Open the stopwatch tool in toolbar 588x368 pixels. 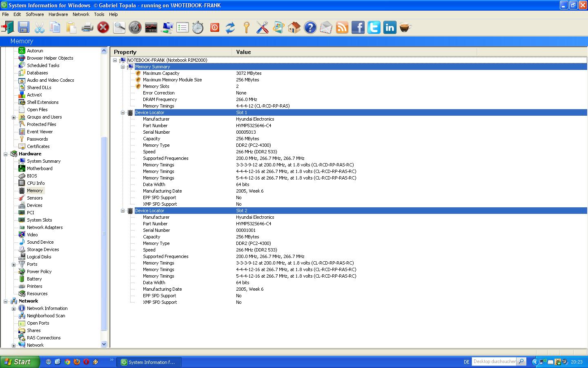[x=198, y=27]
